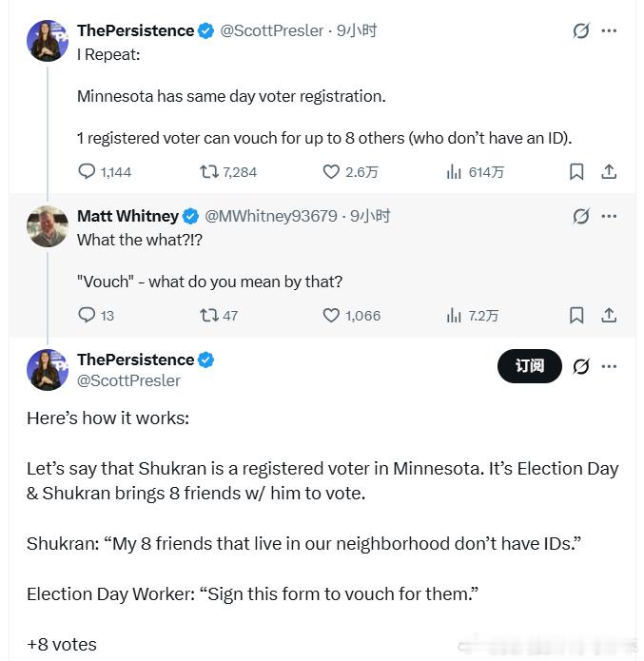Viewport: 644px width, 661px height.
Task: View analytics of the 614万 views post
Action: [454, 172]
